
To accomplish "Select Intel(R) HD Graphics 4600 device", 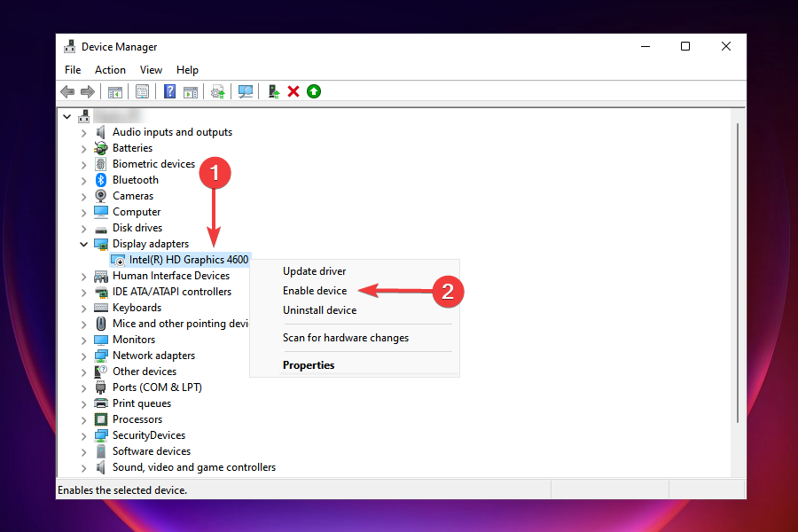I will tap(189, 260).
